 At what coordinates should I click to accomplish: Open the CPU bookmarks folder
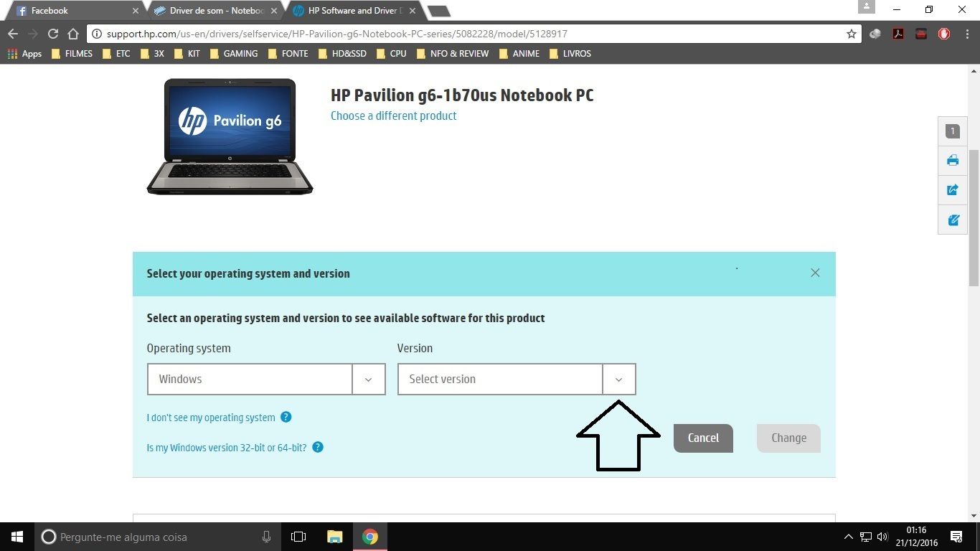pos(391,54)
